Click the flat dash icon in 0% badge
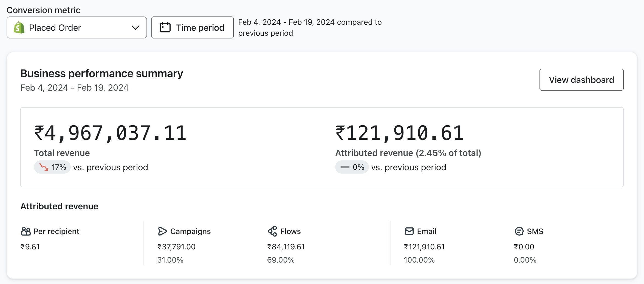This screenshot has width=644, height=284. (345, 167)
